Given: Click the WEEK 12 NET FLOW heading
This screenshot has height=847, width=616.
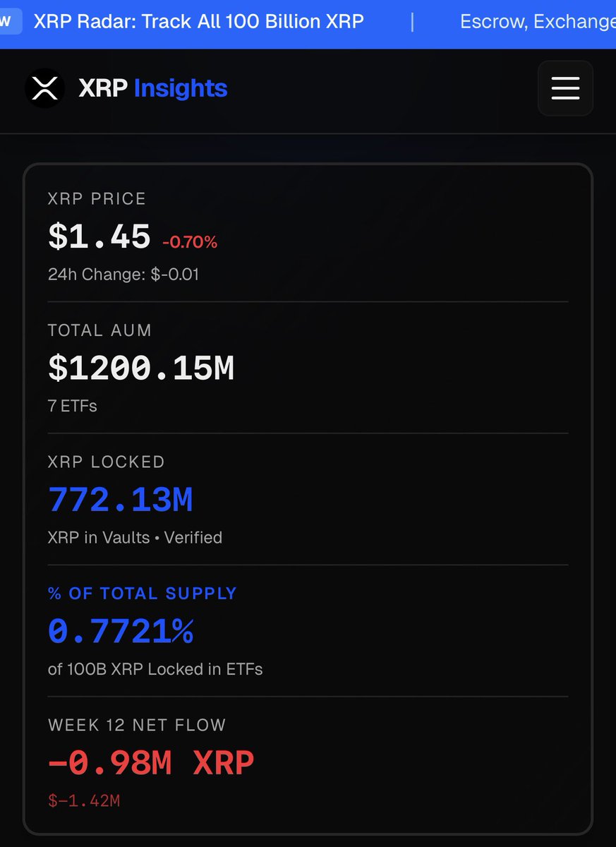Looking at the screenshot, I should click(137, 725).
